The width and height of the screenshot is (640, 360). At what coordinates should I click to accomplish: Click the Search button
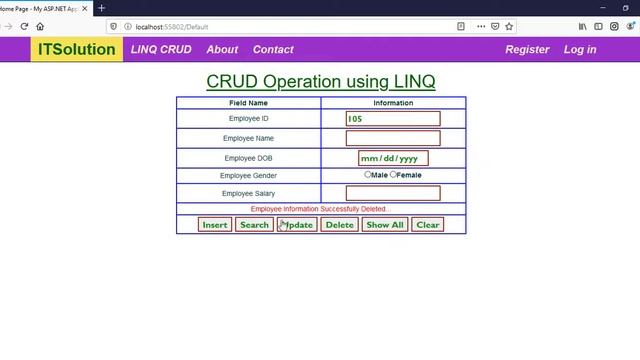click(254, 225)
